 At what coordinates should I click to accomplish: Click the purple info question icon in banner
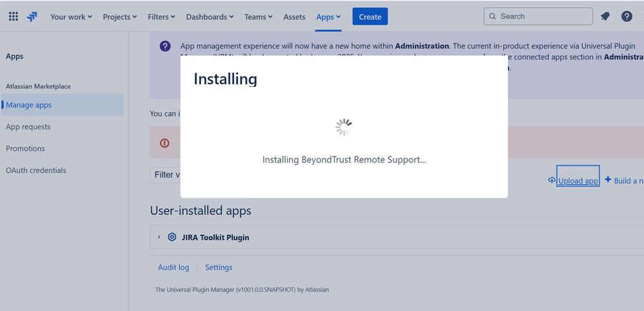pyautogui.click(x=165, y=46)
